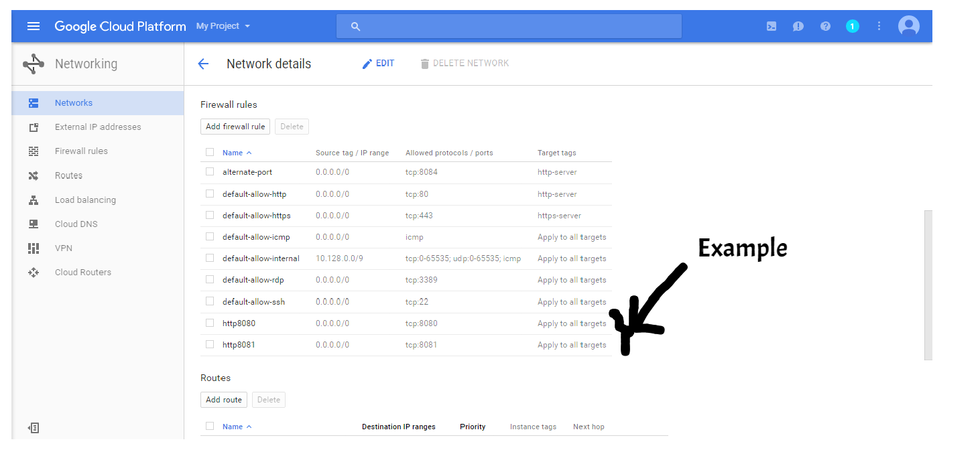Click the send feedback icon
The width and height of the screenshot is (980, 450).
[798, 26]
